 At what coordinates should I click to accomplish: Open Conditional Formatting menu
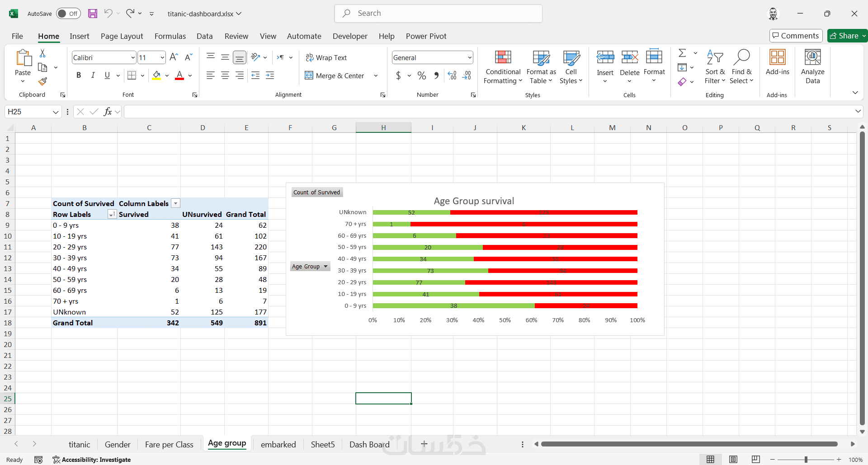pyautogui.click(x=503, y=67)
